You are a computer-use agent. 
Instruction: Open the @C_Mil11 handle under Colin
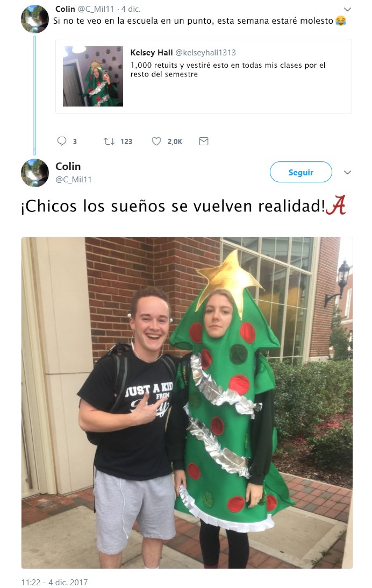pyautogui.click(x=74, y=180)
